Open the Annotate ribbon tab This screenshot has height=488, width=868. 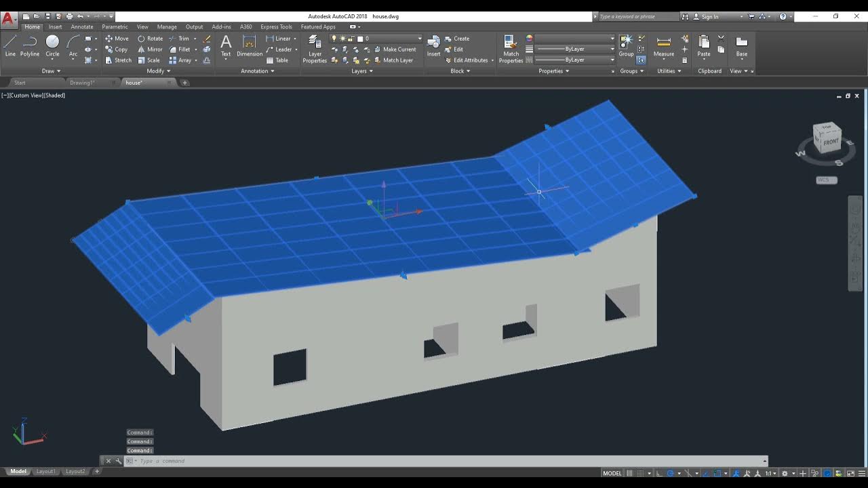82,27
